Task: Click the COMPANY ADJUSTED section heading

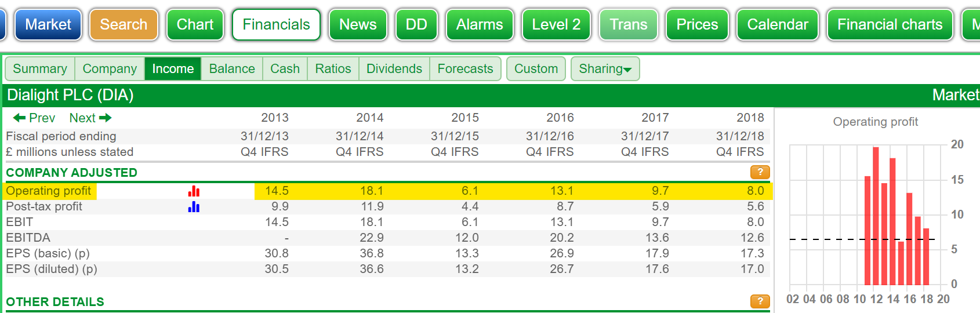Action: [x=72, y=173]
